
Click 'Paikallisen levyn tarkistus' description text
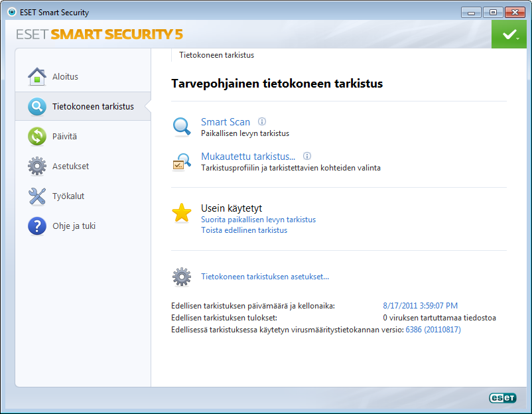tap(245, 133)
